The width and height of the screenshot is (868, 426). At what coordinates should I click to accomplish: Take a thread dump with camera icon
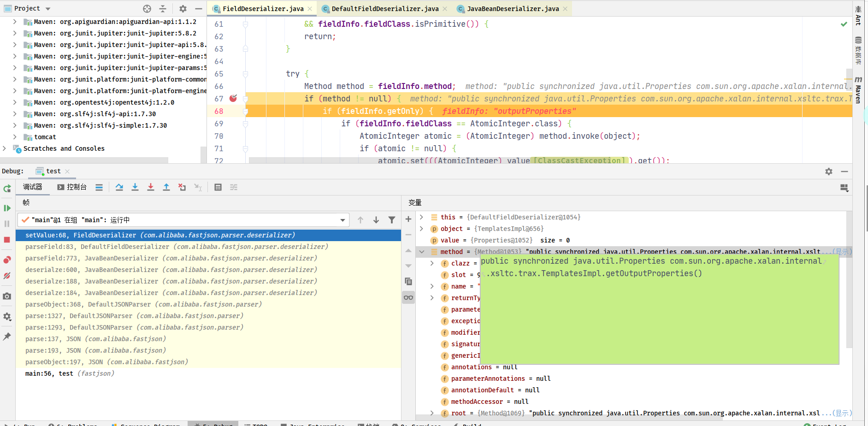7,296
